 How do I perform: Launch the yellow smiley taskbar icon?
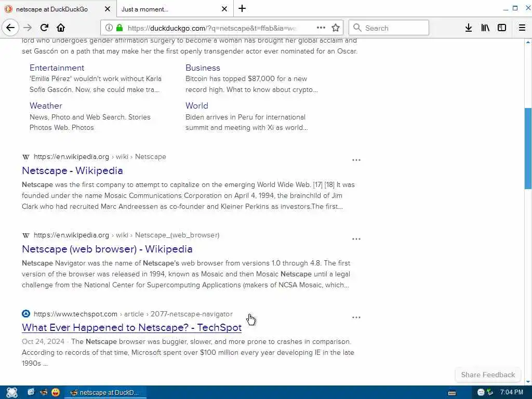55,392
